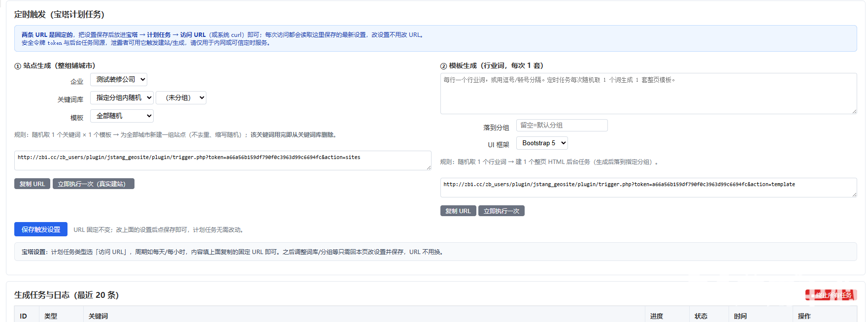The image size is (868, 322).
Task: Click the 落到分组 field label
Action: 496,128
